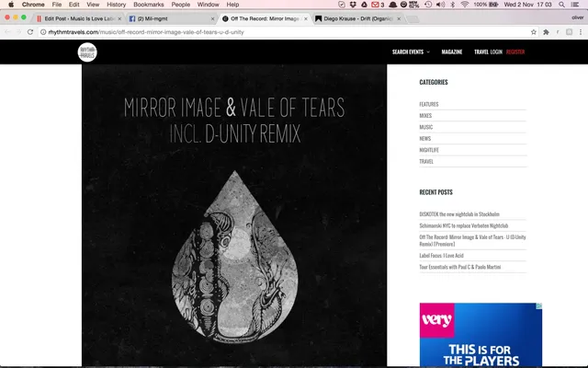Open the Travel category in sidebar

coord(426,162)
